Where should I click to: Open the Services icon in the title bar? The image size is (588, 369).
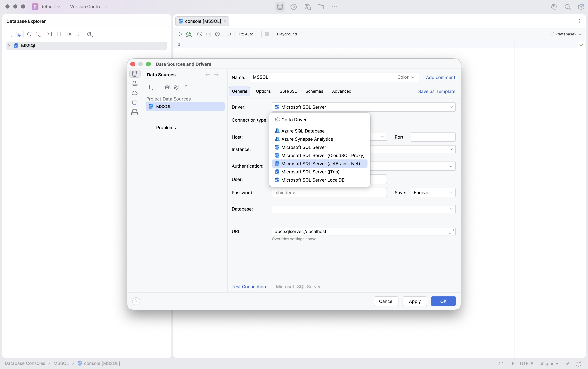pyautogui.click(x=294, y=7)
